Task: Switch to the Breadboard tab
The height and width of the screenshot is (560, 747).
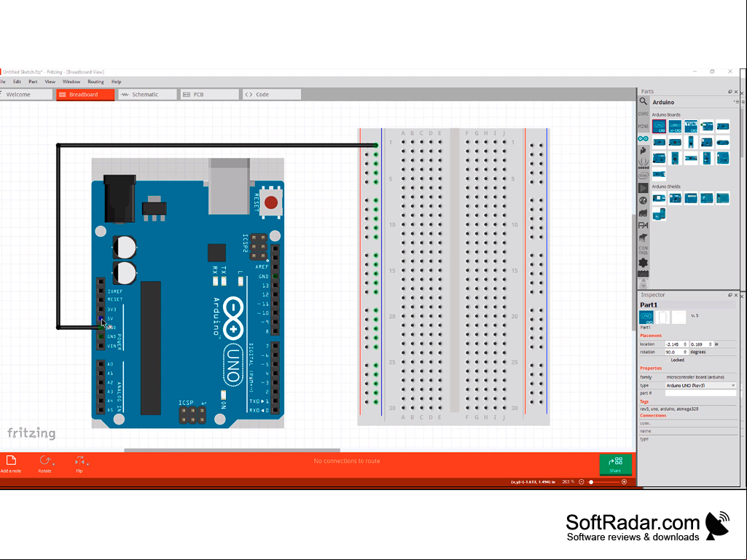Action: [x=85, y=94]
